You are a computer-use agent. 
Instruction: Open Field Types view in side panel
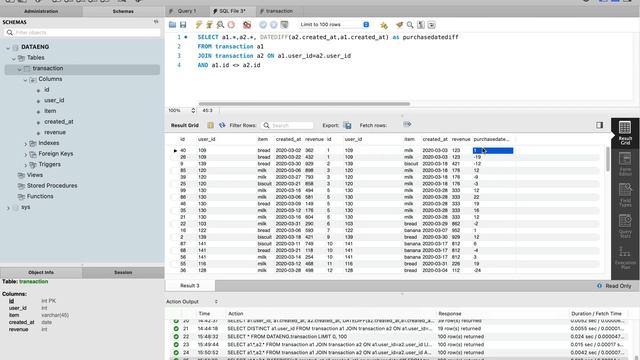pos(625,195)
